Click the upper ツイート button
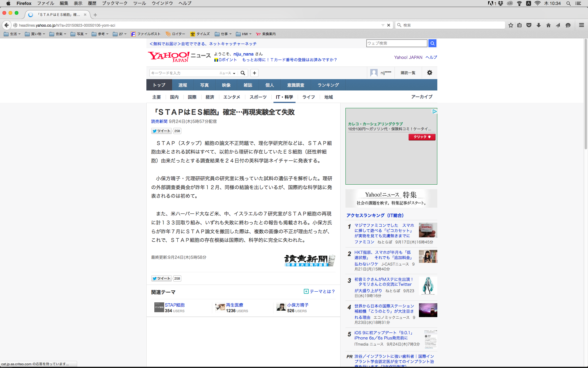 pos(162,131)
